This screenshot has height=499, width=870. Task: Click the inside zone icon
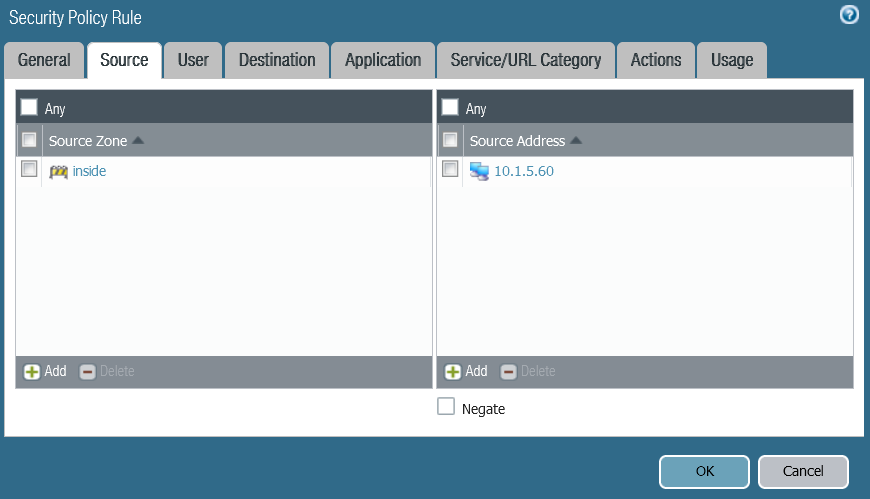(58, 172)
